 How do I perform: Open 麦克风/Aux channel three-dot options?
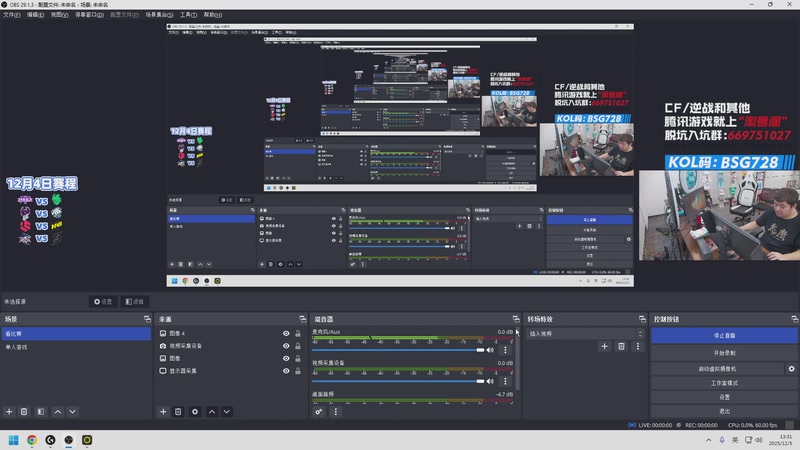[505, 350]
